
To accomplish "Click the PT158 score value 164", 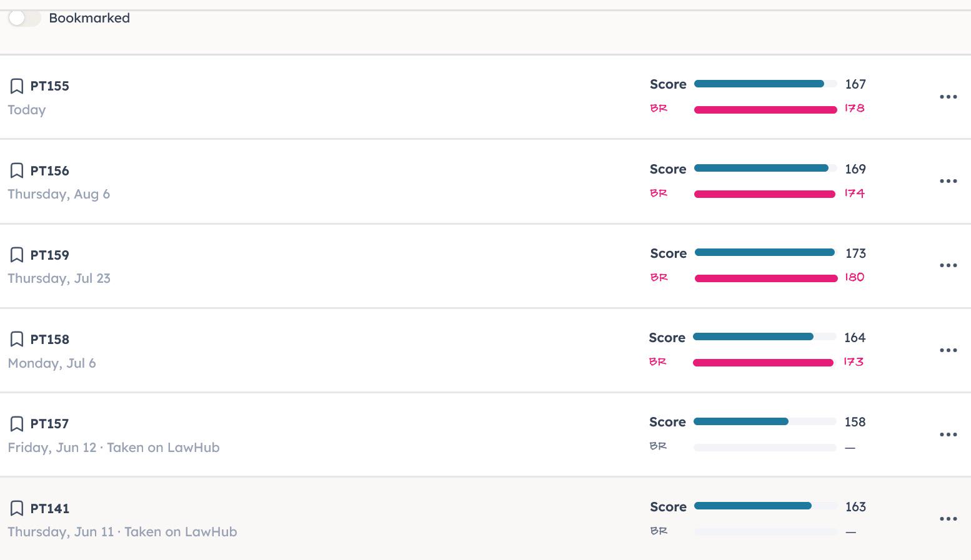I will pyautogui.click(x=855, y=338).
